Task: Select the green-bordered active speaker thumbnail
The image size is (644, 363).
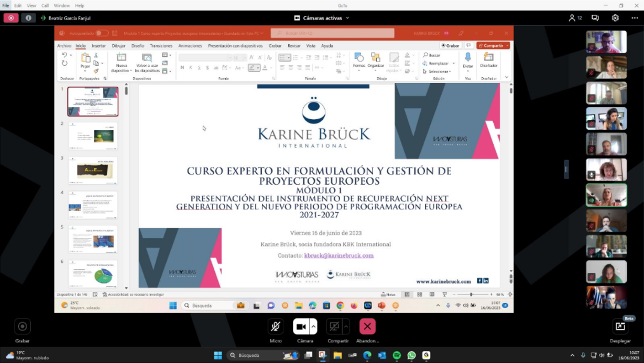Action: pyautogui.click(x=606, y=195)
